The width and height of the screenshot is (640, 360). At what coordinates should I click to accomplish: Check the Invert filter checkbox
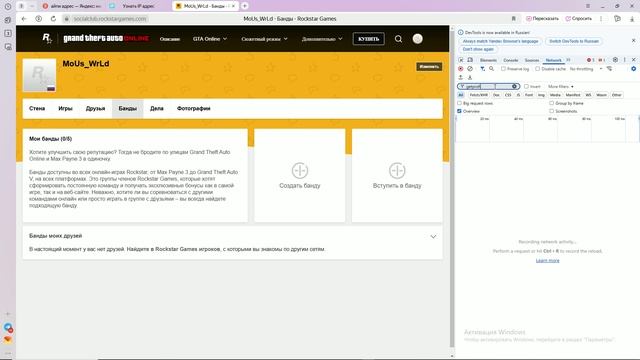[527, 87]
